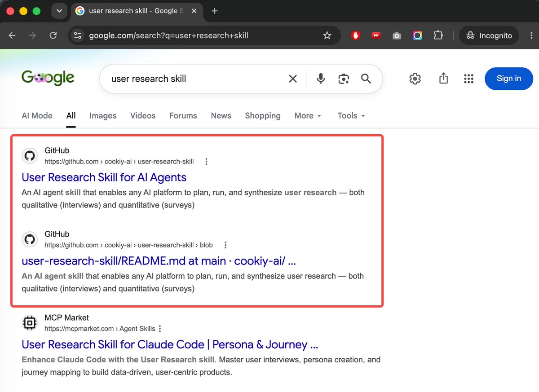The width and height of the screenshot is (539, 392).
Task: Click the Incognito indicator button
Action: (x=489, y=35)
